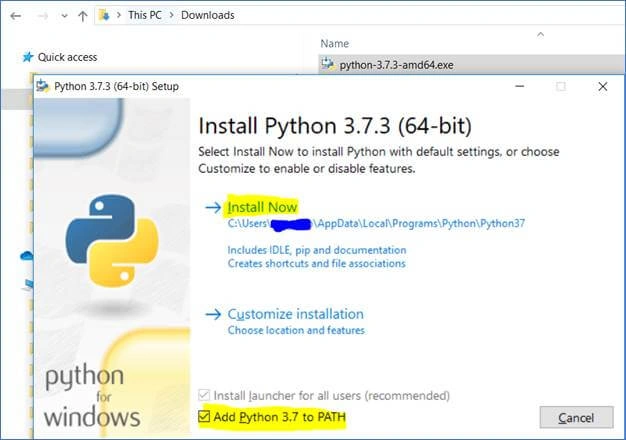Click the sort direction arrow above the file list

pyautogui.click(x=541, y=34)
